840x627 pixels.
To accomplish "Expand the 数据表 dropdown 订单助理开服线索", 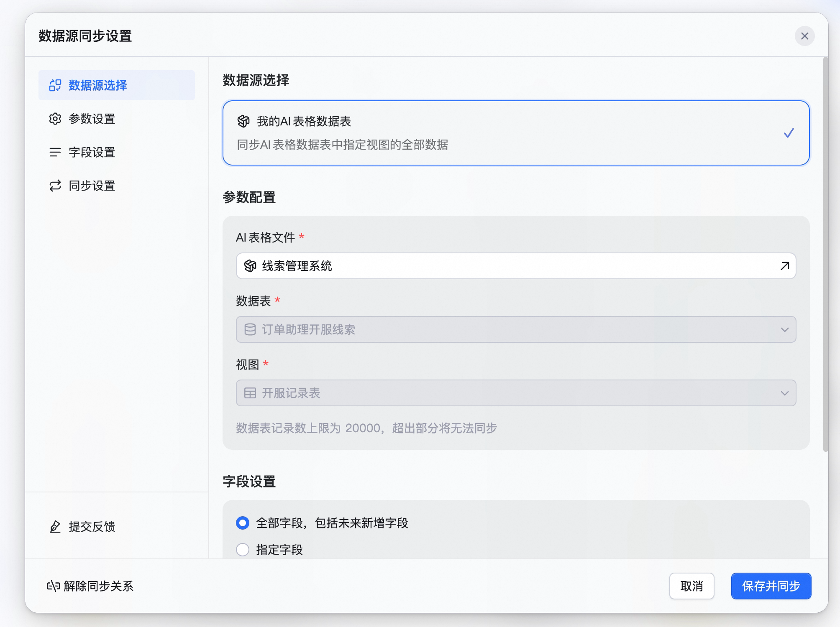I will [x=516, y=329].
